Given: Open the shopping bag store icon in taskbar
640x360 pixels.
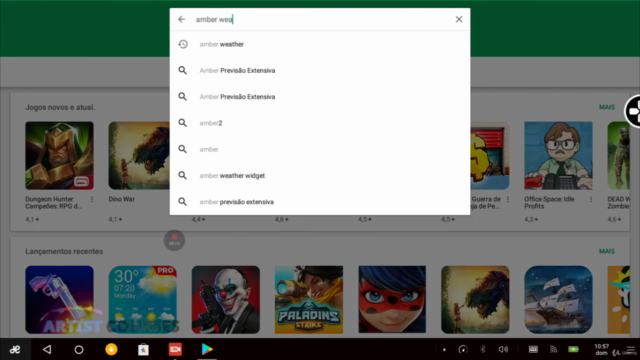Looking at the screenshot, I should click(143, 350).
